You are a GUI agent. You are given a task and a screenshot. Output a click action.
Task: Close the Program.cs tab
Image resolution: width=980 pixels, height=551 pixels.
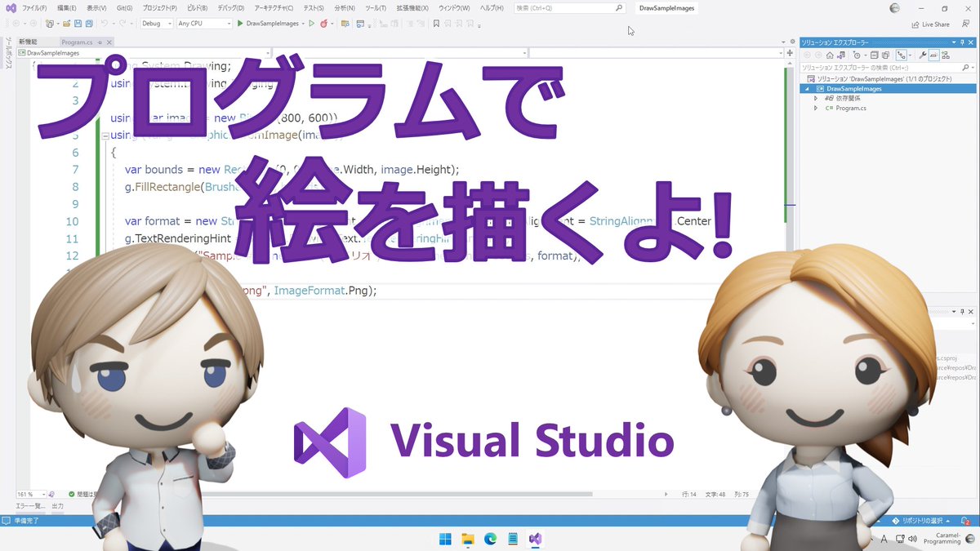click(109, 42)
